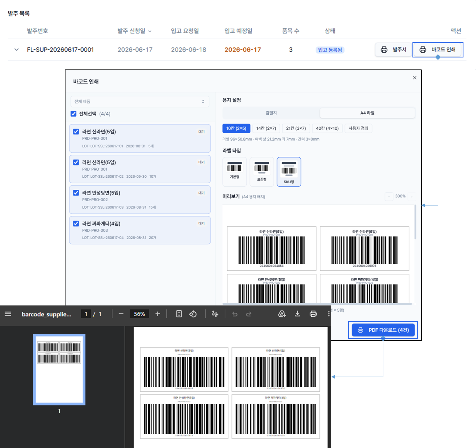Click the preview panel vertical scrollbar

point(415,222)
